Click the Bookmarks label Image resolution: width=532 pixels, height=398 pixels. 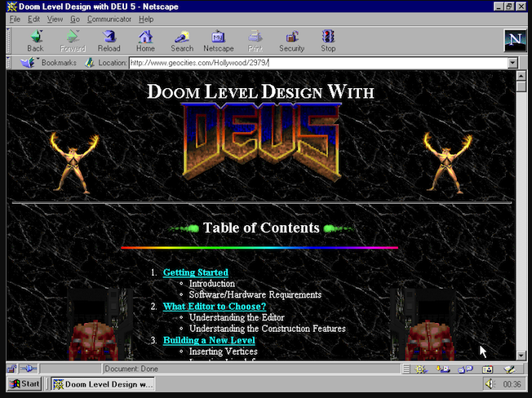[59, 63]
